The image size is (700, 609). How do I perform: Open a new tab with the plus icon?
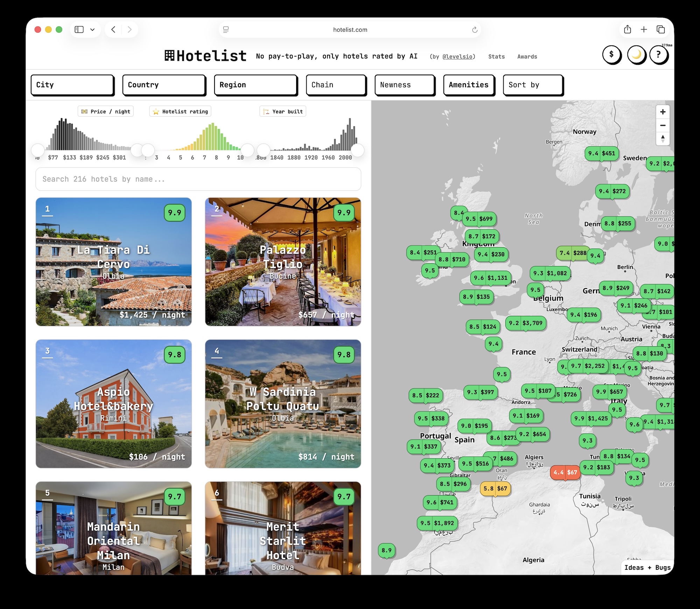tap(644, 29)
